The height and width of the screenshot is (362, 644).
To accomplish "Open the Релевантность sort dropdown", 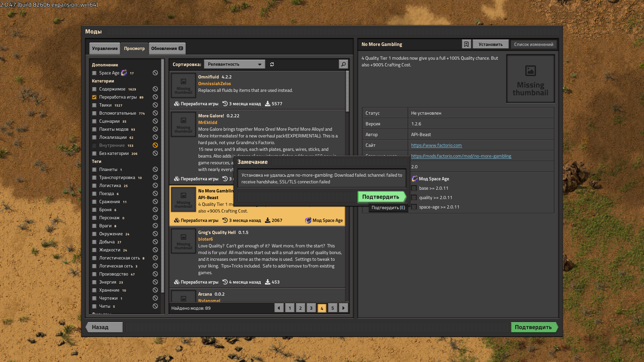I will [234, 64].
